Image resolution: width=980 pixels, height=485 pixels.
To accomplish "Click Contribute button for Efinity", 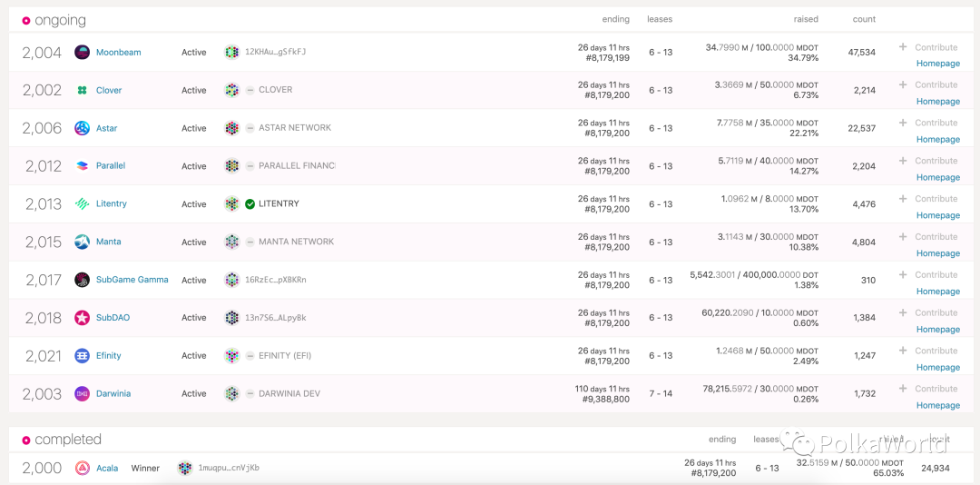I will 928,351.
